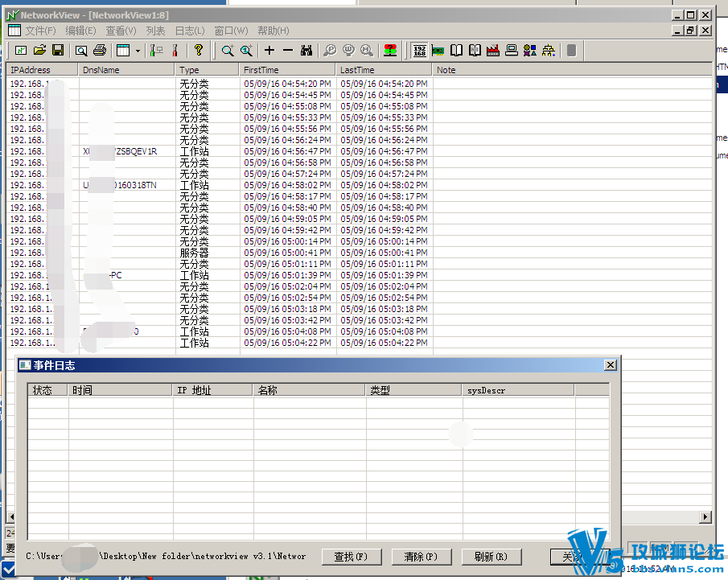The image size is (728, 580).
Task: Click the yellow network tree topology icon
Action: click(549, 50)
